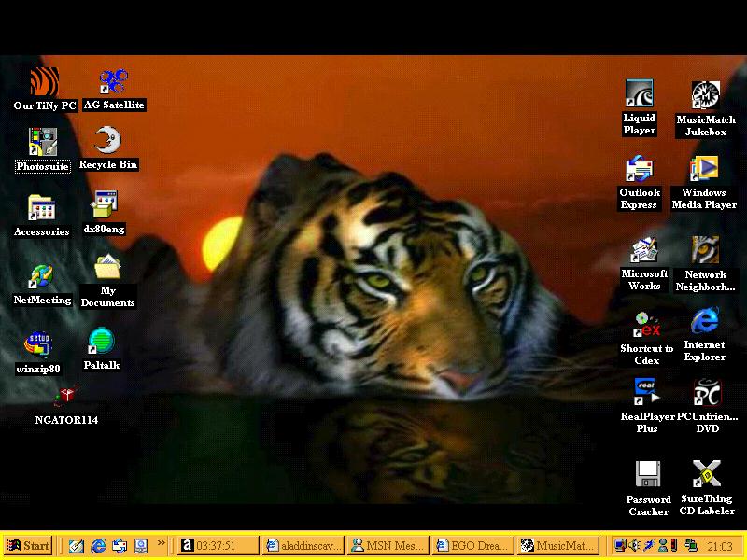Click the volume speaker tray icon
This screenshot has width=747, height=560.
pyautogui.click(x=634, y=546)
